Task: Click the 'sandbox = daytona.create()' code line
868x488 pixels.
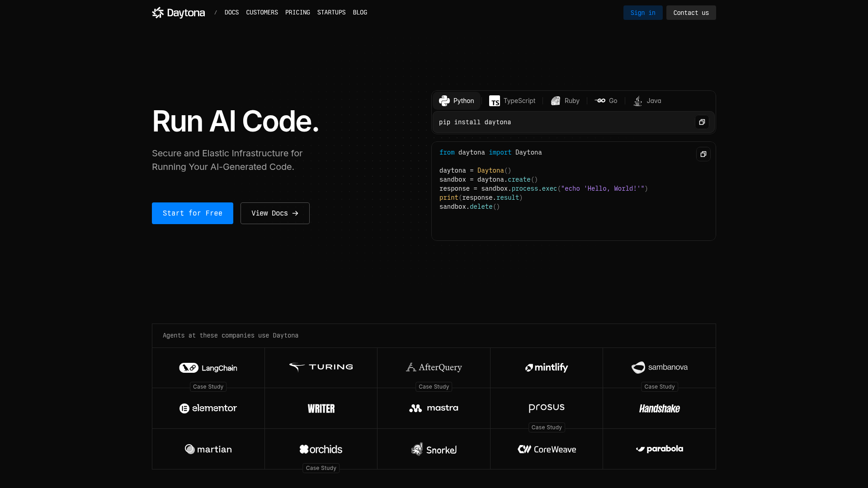Action: click(x=488, y=179)
